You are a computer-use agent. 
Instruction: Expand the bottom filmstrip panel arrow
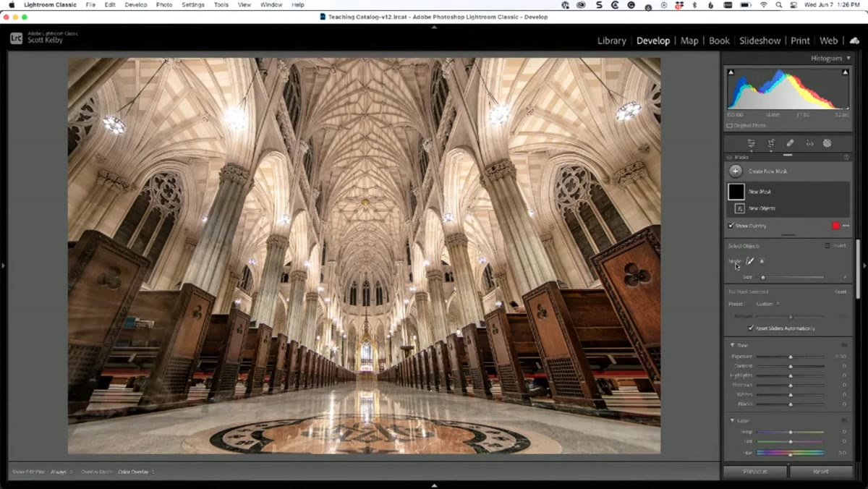434,485
